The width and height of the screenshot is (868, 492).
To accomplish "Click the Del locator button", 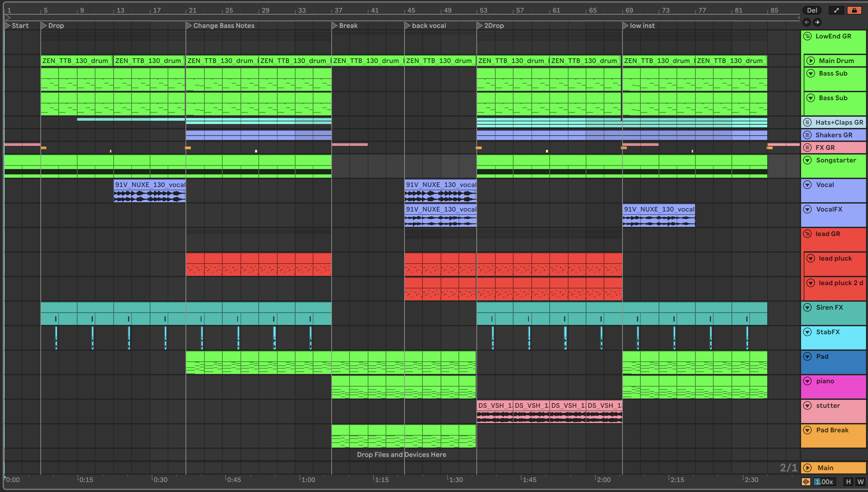I will click(812, 10).
